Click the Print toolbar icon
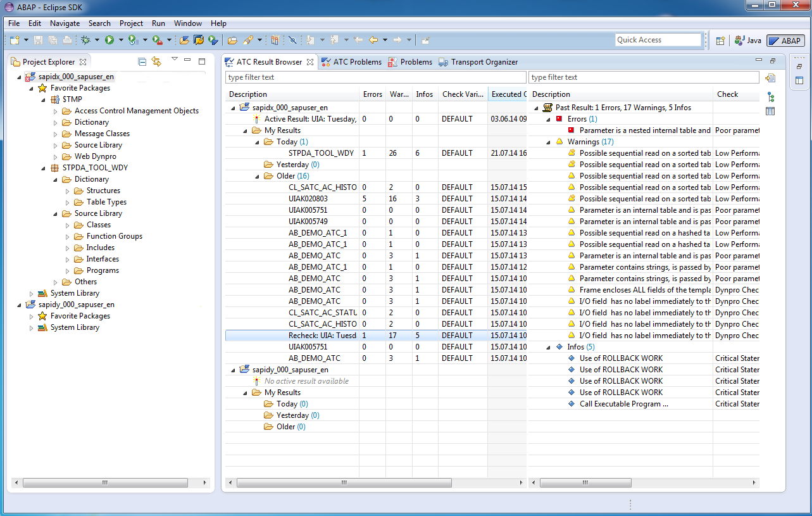 pos(67,40)
